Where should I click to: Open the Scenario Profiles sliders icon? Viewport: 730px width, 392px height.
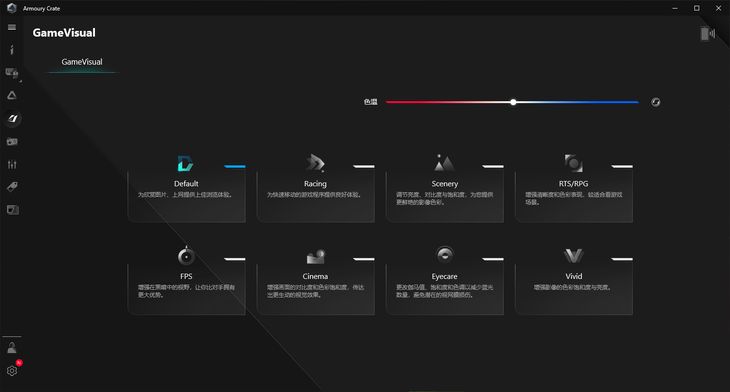coord(12,164)
